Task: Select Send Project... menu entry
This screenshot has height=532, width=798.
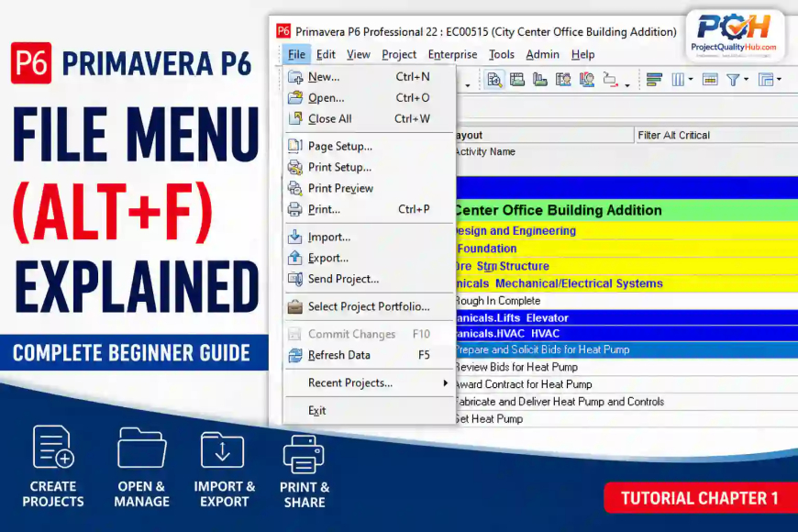Action: pyautogui.click(x=369, y=279)
